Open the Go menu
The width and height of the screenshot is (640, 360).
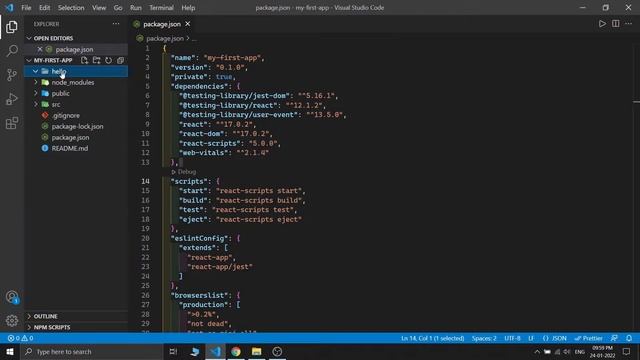tap(118, 8)
